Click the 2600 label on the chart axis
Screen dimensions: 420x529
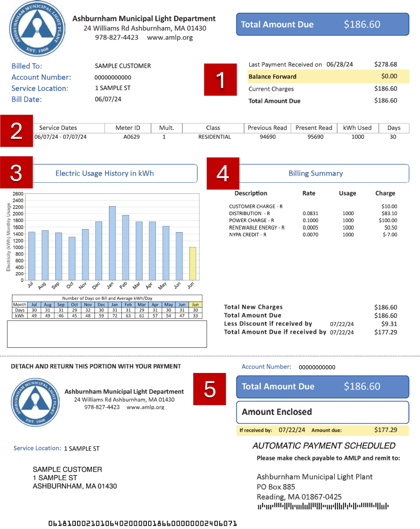click(18, 194)
